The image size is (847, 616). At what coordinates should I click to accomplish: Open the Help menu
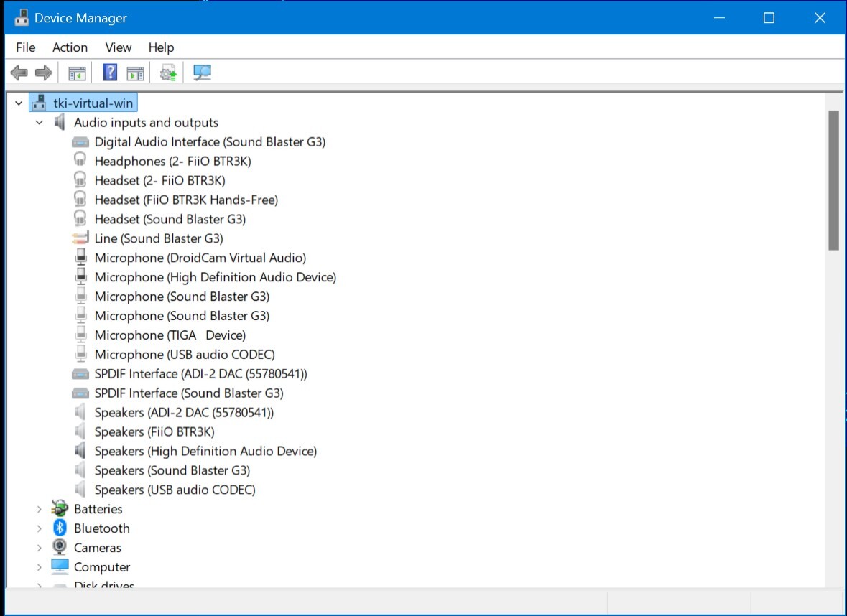[161, 47]
